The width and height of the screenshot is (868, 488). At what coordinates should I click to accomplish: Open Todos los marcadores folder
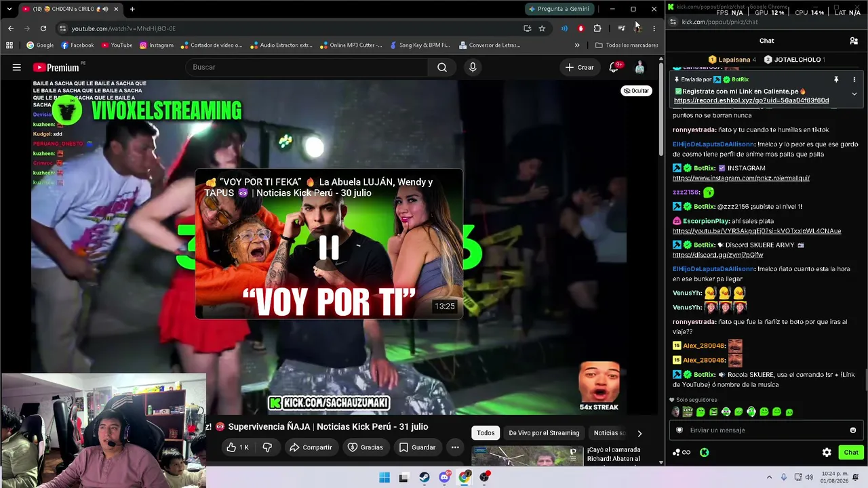(x=627, y=45)
